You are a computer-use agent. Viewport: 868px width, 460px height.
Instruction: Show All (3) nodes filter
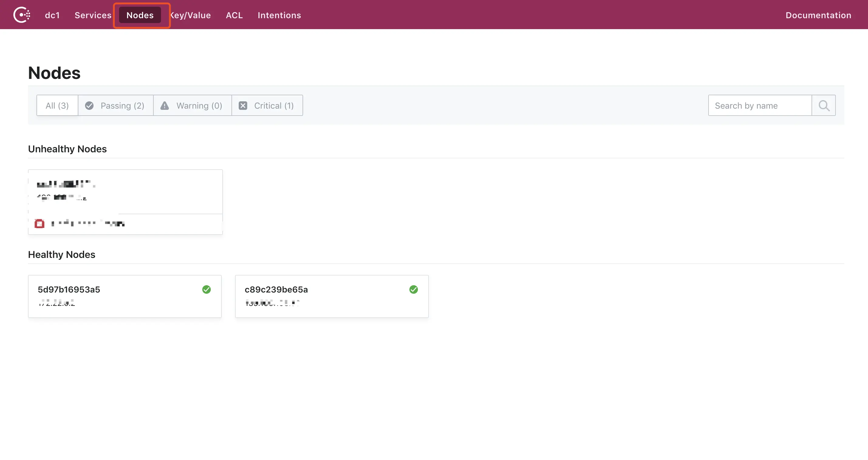[x=57, y=106]
